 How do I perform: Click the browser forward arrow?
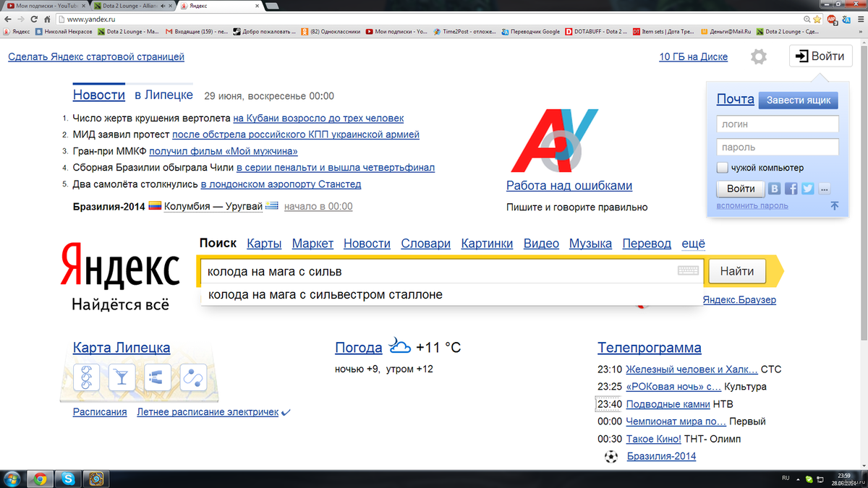click(x=22, y=19)
